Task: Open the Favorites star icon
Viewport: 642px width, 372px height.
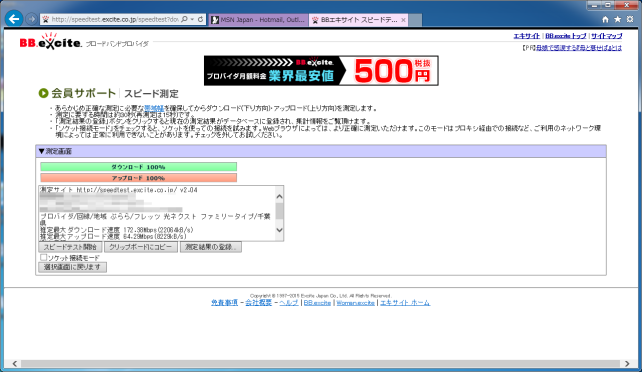Action: coord(617,19)
